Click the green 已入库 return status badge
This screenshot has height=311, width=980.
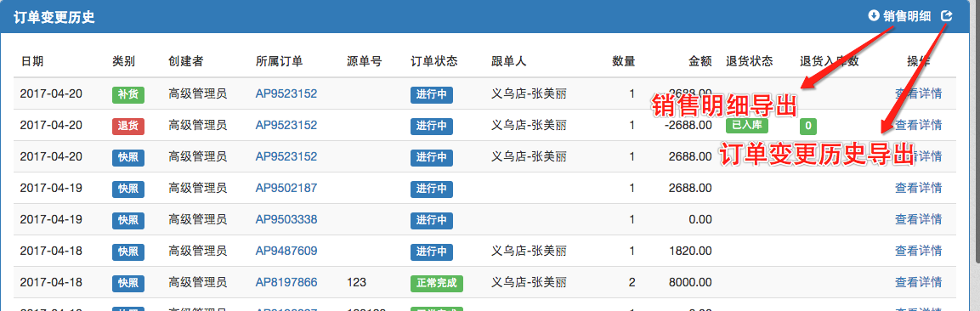[747, 125]
